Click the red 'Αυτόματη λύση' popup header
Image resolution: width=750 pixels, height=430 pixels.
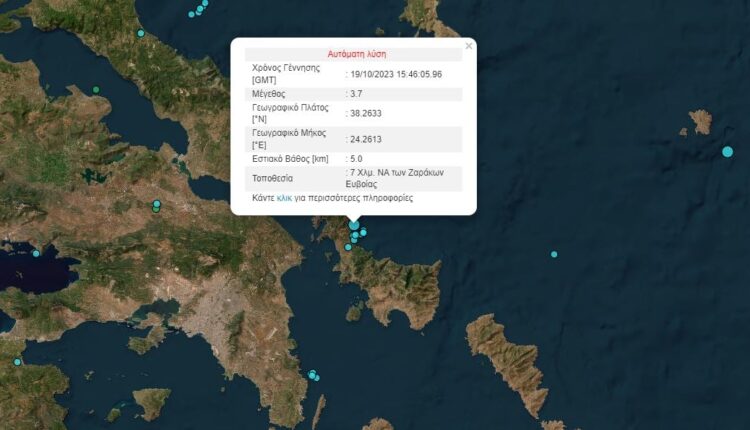tap(356, 54)
